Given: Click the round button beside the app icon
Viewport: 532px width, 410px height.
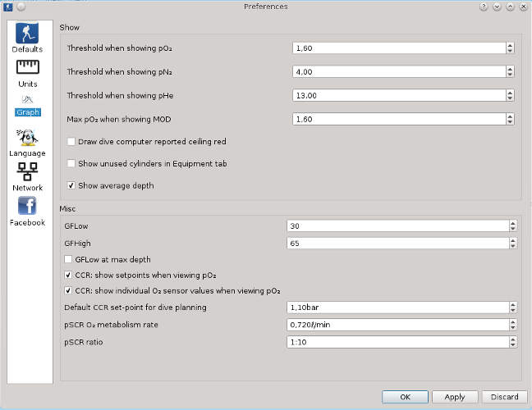Looking at the screenshot, I should [21, 7].
